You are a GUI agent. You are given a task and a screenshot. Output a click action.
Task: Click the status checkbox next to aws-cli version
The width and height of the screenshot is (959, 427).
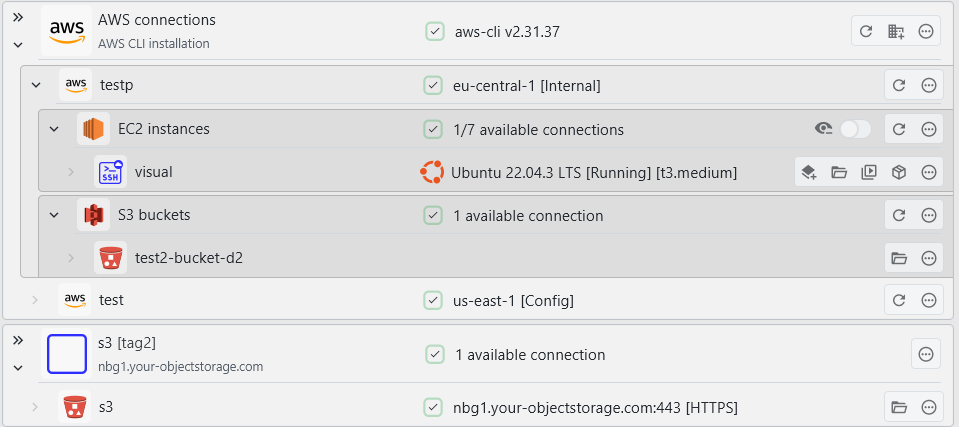435,32
